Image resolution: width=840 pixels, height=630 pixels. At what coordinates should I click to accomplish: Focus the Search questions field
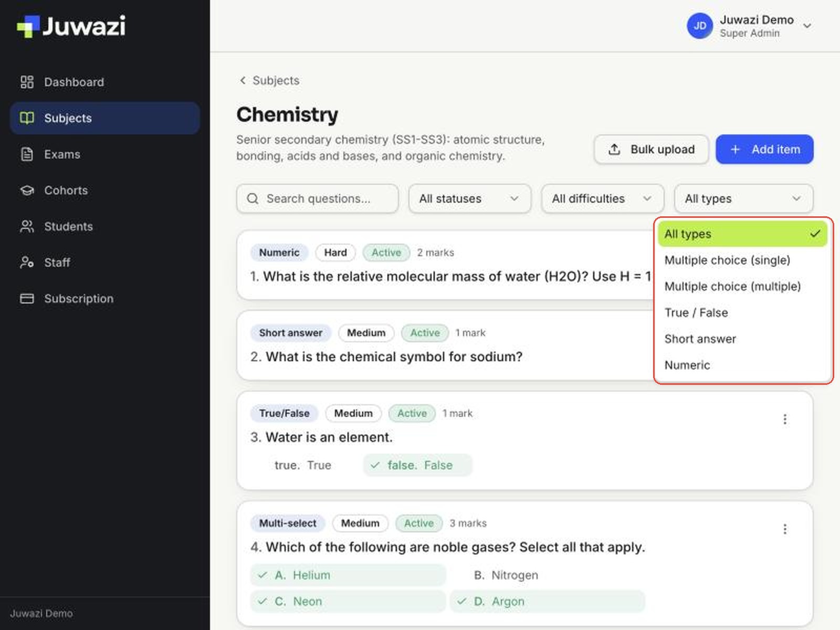click(x=318, y=198)
